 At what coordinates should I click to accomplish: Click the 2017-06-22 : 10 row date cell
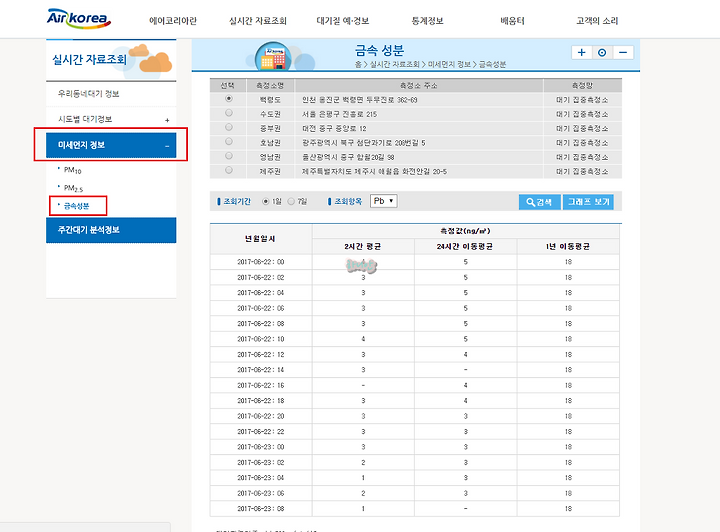(x=261, y=339)
